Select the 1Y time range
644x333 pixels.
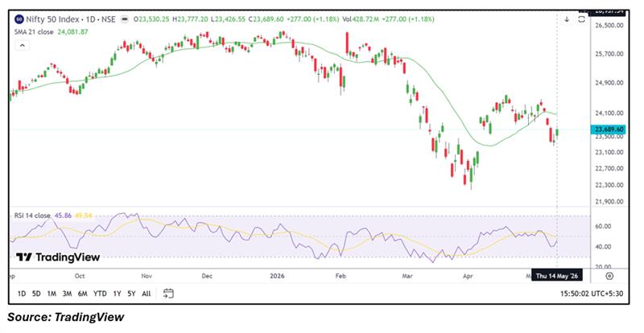[x=117, y=294]
